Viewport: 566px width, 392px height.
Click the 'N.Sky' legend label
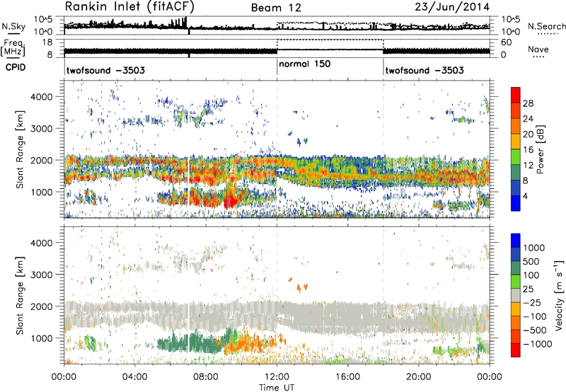(13, 26)
